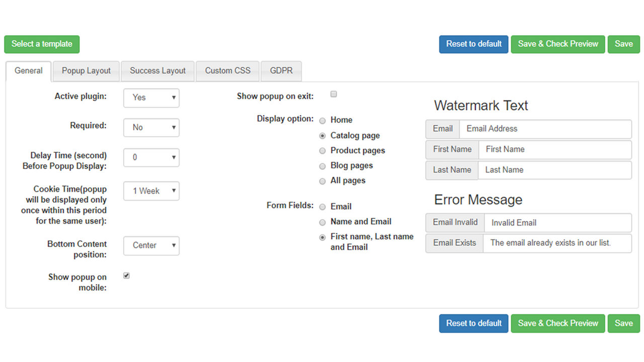Click the top Save & Check Preview button

[x=558, y=44]
